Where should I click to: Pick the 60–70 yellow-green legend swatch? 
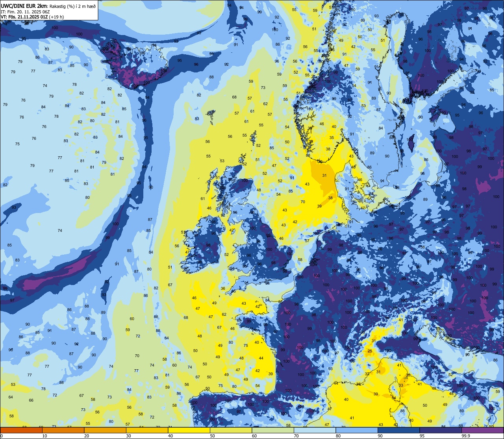tap(273, 430)
